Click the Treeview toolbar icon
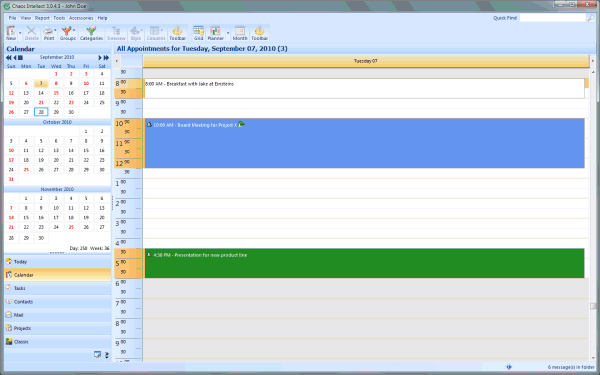Viewport: 600px width, 375px height. tap(116, 33)
